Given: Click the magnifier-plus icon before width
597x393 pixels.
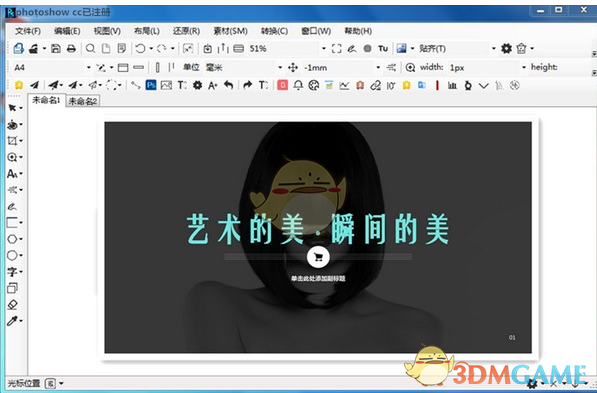Looking at the screenshot, I should pos(410,67).
